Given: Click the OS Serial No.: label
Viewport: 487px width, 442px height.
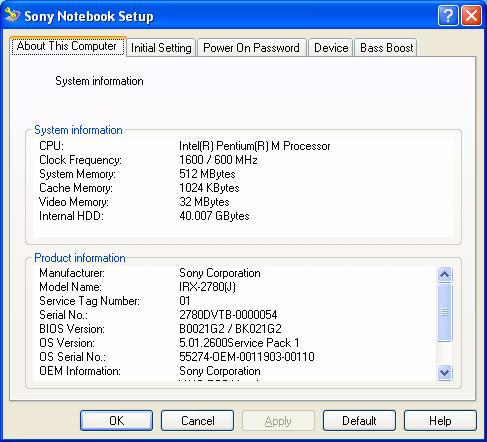Looking at the screenshot, I should (x=72, y=357).
